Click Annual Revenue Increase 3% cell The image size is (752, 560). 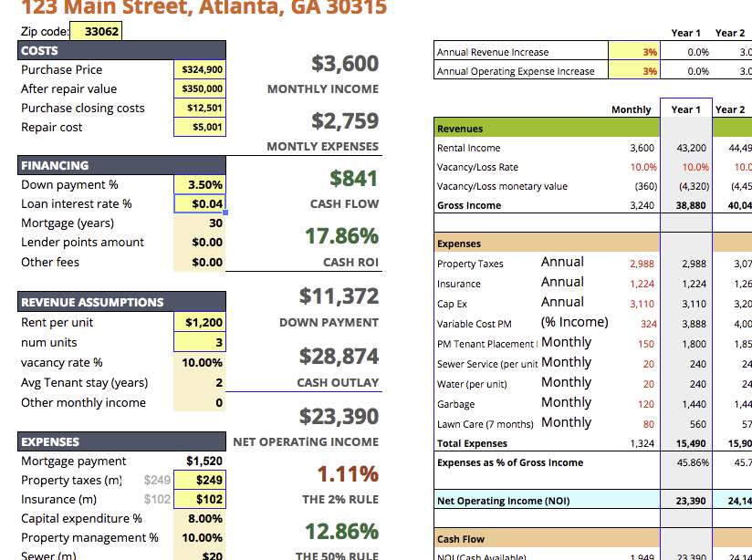click(632, 52)
